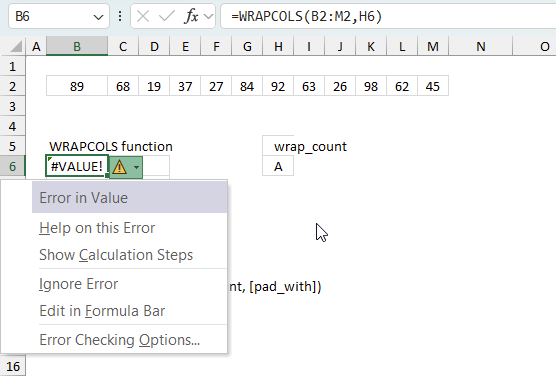Image resolution: width=556 pixels, height=376 pixels.
Task: Click cell J2 containing 26
Action: click(340, 86)
